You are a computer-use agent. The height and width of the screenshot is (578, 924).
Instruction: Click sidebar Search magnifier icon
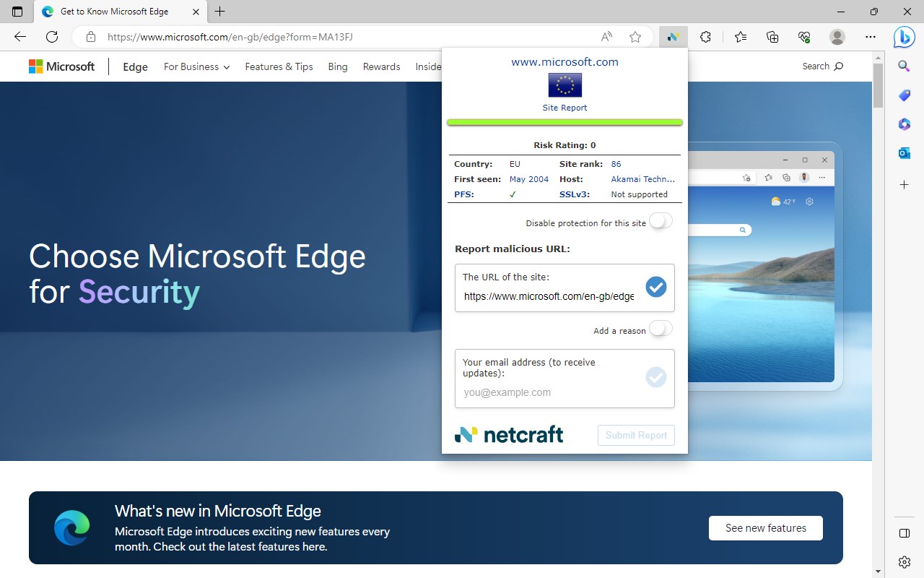[x=904, y=66]
